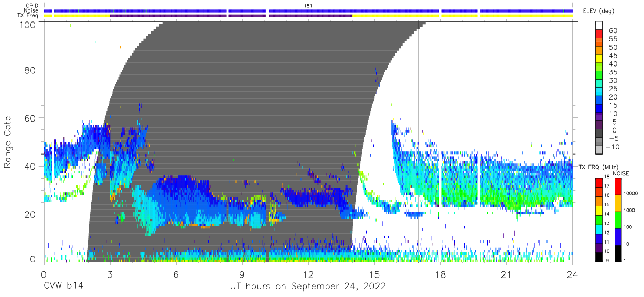Click the "CPID" label at top left
644x297 pixels.
[33, 5]
